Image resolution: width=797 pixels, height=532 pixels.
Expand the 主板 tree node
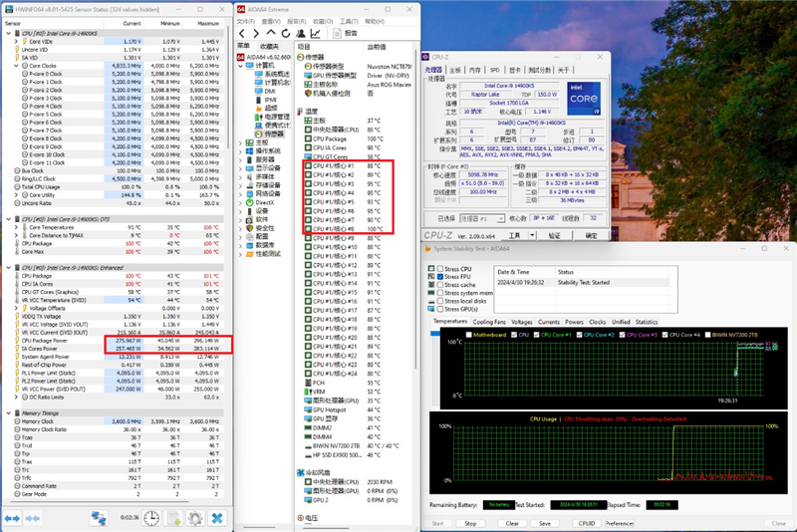pyautogui.click(x=241, y=142)
